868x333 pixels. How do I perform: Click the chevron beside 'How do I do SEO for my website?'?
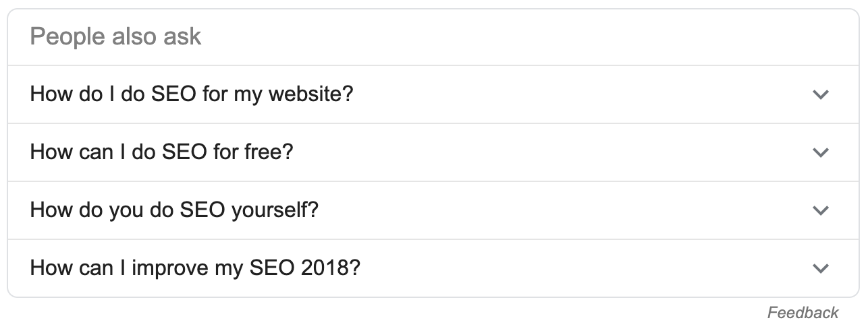[820, 94]
